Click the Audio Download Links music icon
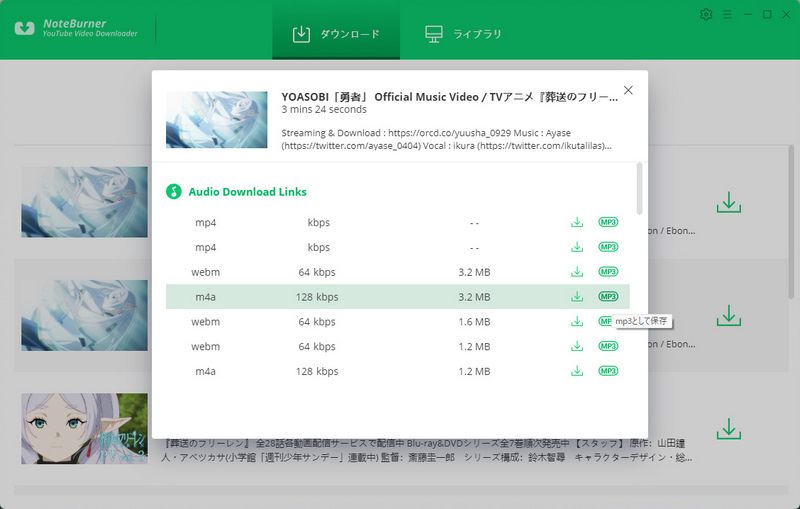The image size is (800, 509). tap(173, 192)
